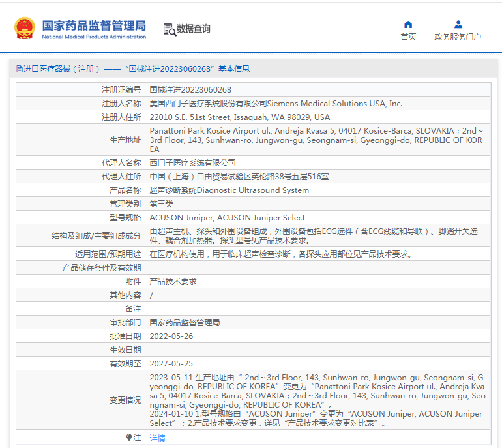Click the 有效期至 row label
502x448 pixels.
[125, 363]
